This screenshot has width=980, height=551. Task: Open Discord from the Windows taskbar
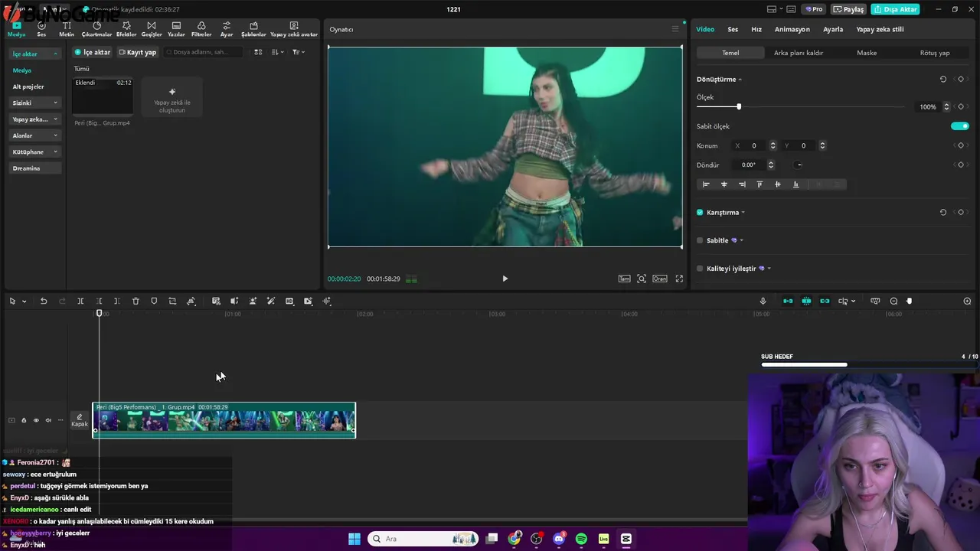[x=559, y=539]
